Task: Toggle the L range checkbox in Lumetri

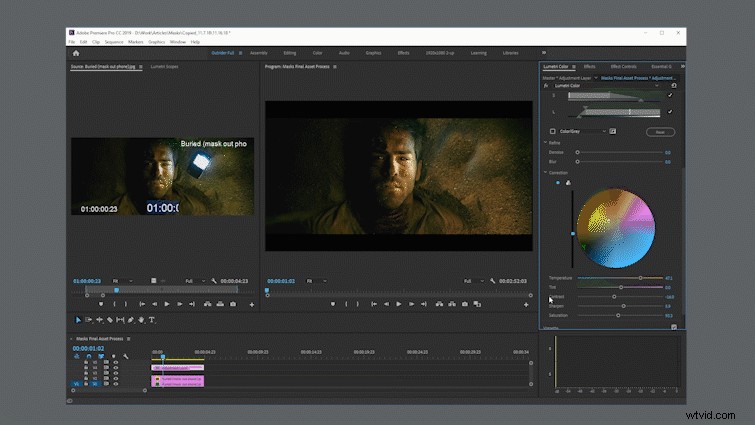Action: 670,112
